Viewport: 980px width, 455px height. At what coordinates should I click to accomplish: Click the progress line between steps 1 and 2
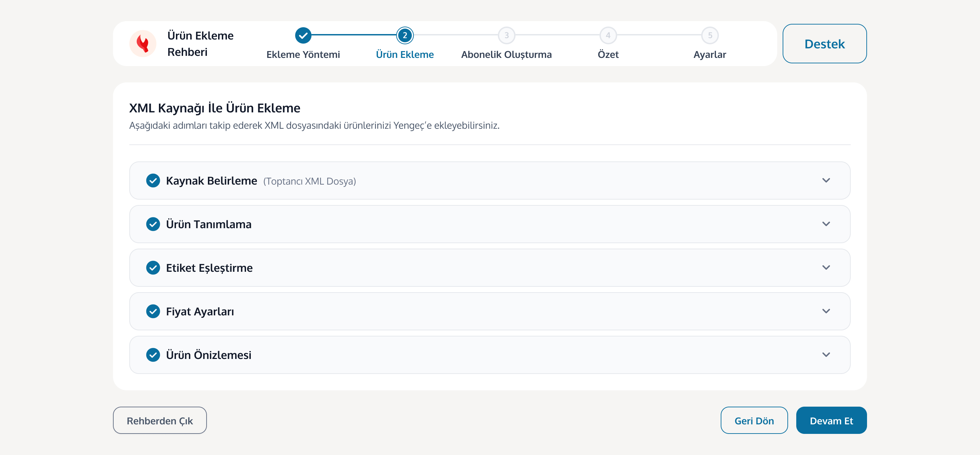click(x=354, y=35)
